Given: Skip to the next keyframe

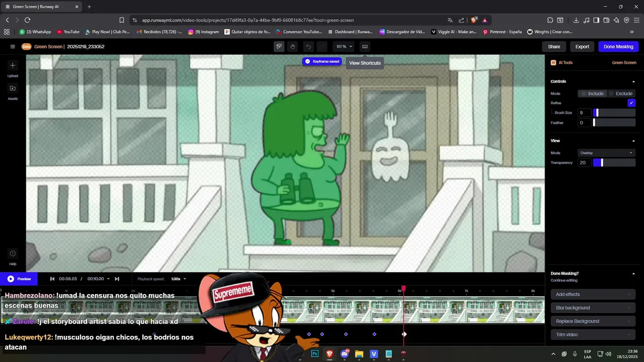Looking at the screenshot, I should 117,279.
